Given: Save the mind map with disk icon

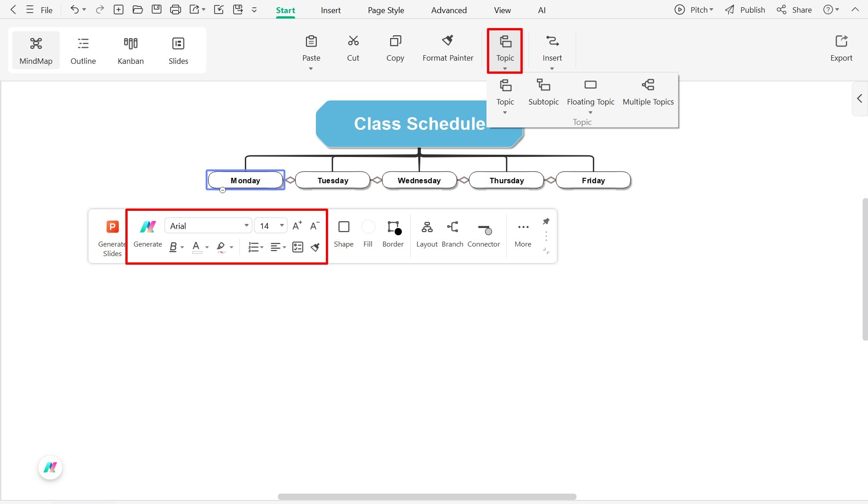Looking at the screenshot, I should [x=157, y=10].
